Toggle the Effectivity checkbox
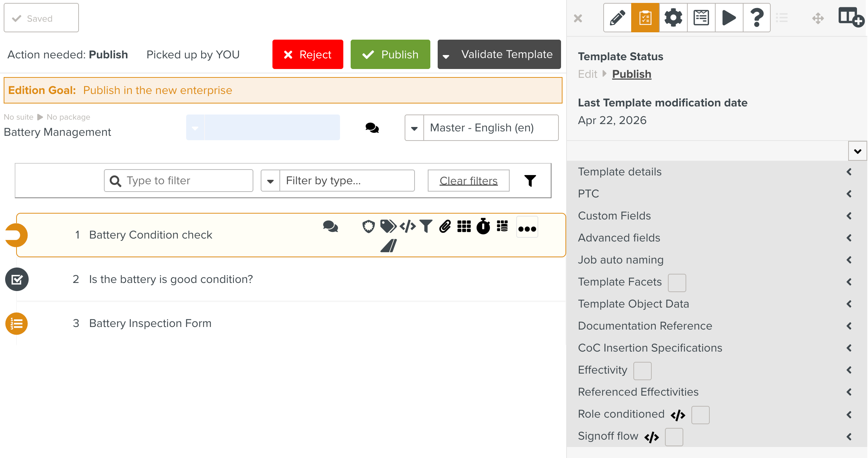The image size is (868, 458). coord(642,371)
